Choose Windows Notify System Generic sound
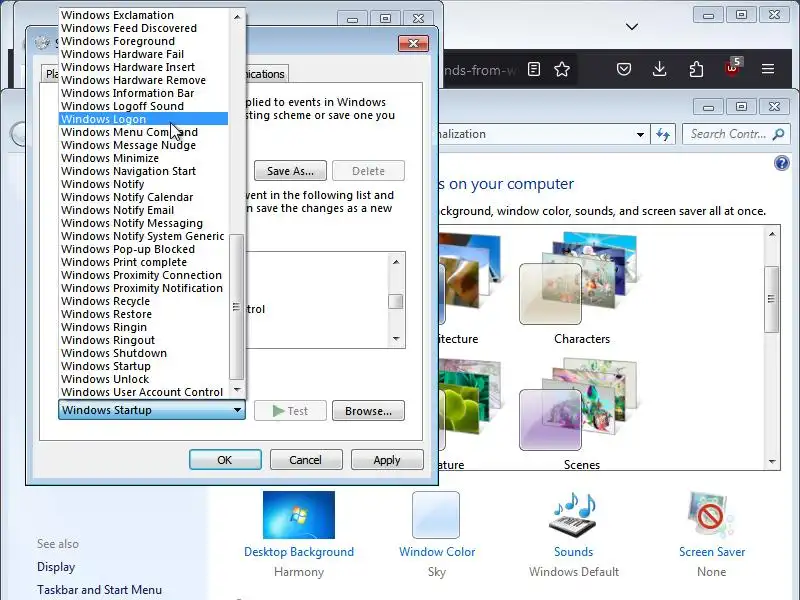800x600 pixels. click(143, 236)
